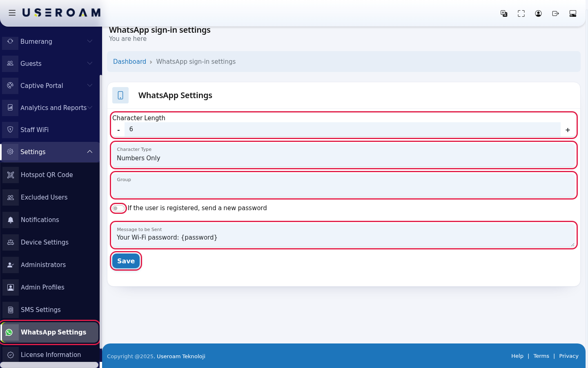Click the Character Length number field
The height and width of the screenshot is (368, 588).
tap(343, 129)
